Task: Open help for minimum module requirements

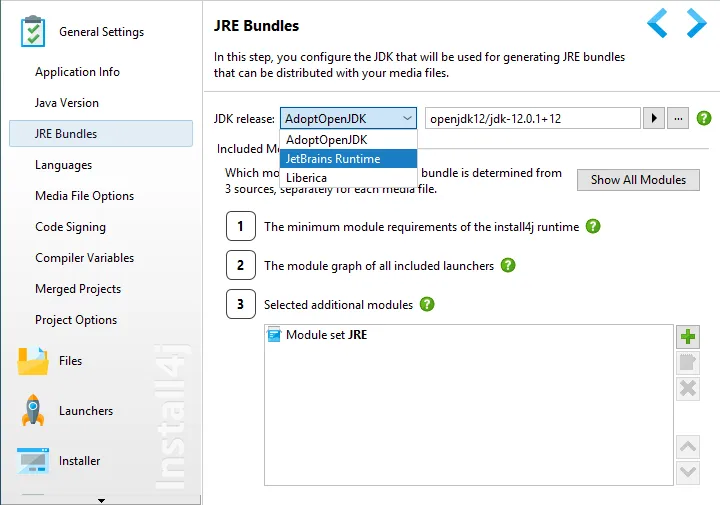Action: 593,226
